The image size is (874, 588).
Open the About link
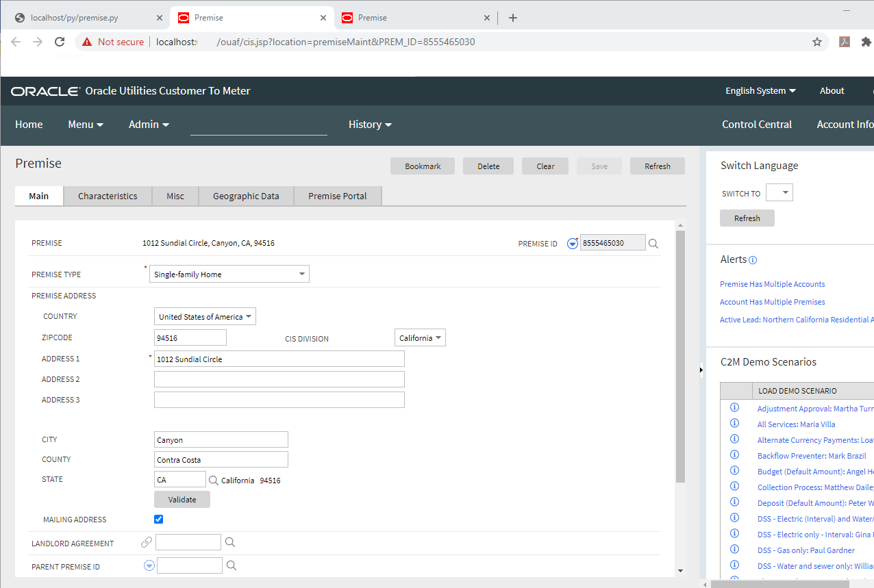click(832, 90)
